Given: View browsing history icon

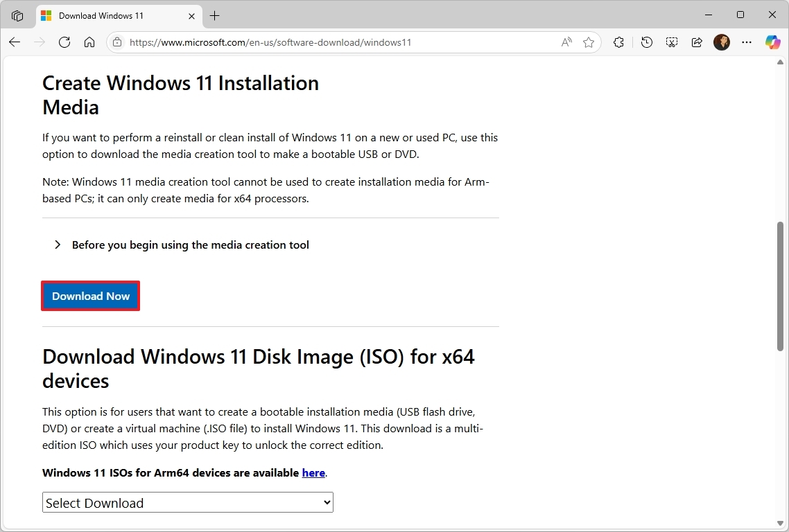Looking at the screenshot, I should coord(646,42).
